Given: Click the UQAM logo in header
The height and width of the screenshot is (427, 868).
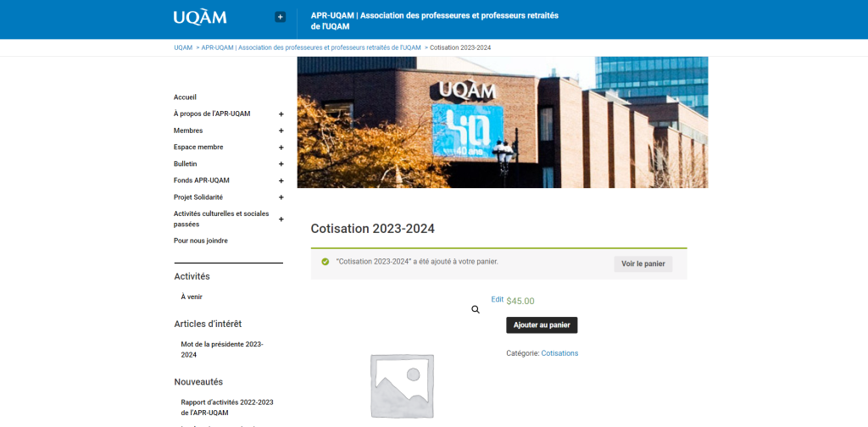Looking at the screenshot, I should click(200, 17).
